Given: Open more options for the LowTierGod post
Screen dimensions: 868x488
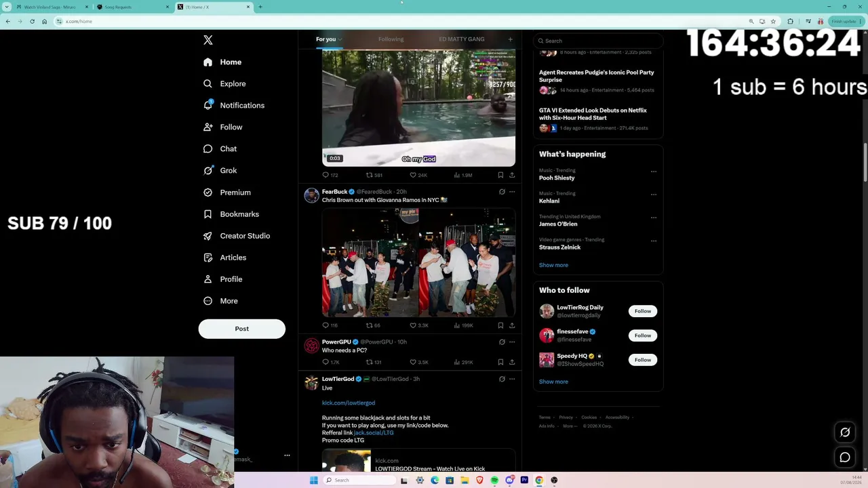Looking at the screenshot, I should tap(512, 379).
